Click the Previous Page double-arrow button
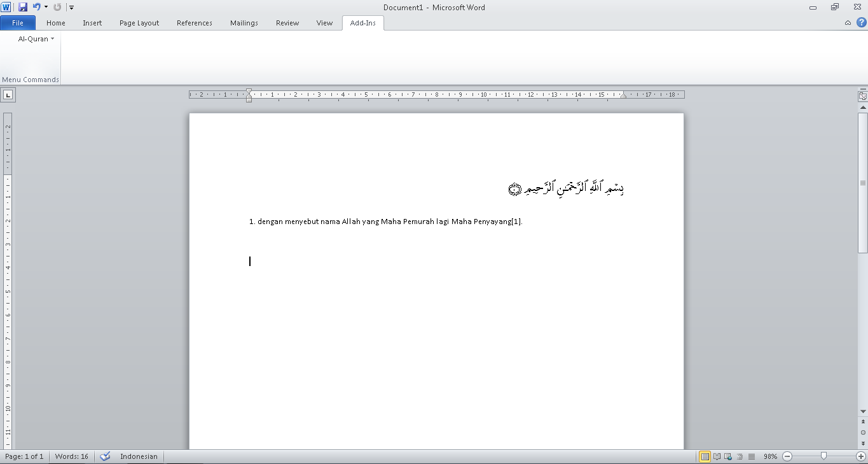This screenshot has width=868, height=464. point(863,422)
